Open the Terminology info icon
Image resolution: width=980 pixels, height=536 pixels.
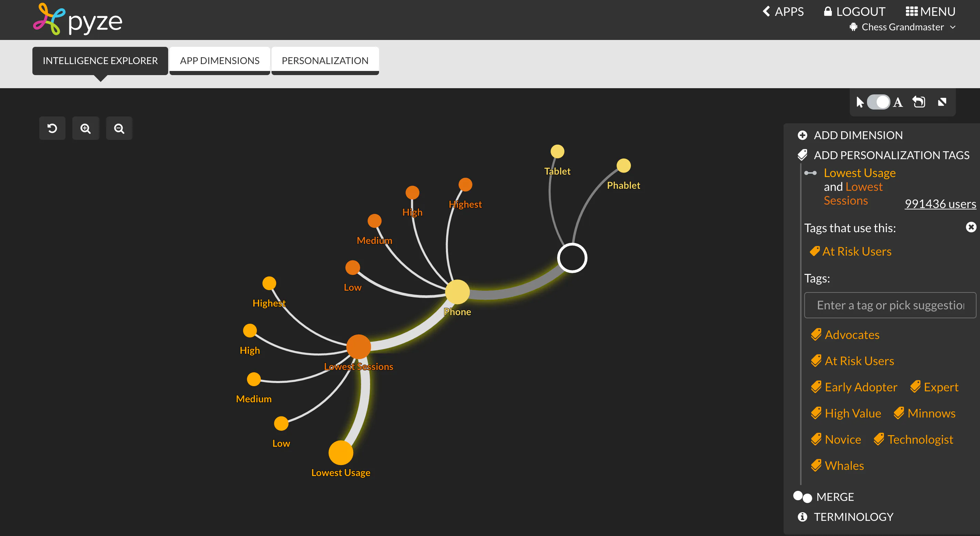(x=802, y=517)
